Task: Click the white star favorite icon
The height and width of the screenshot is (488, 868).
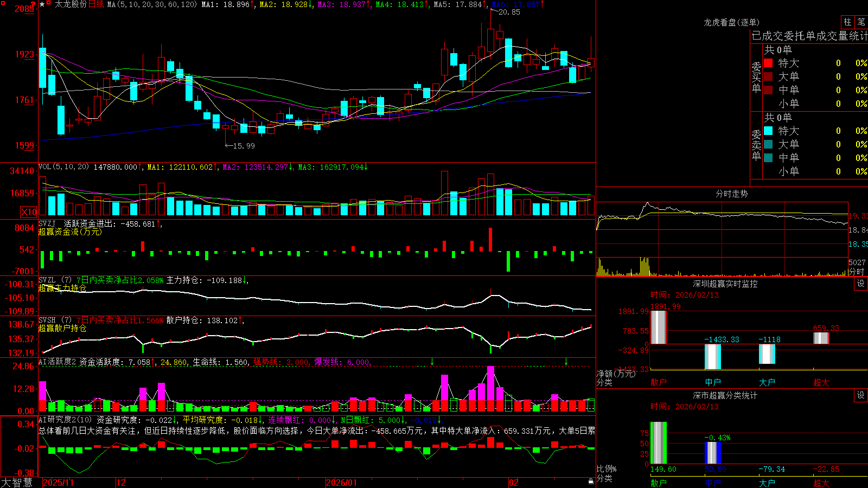Action: tap(42, 4)
